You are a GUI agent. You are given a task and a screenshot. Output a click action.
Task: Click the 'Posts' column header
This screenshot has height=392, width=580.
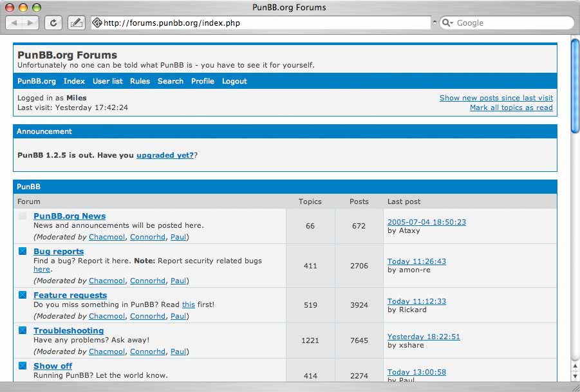[x=359, y=201]
